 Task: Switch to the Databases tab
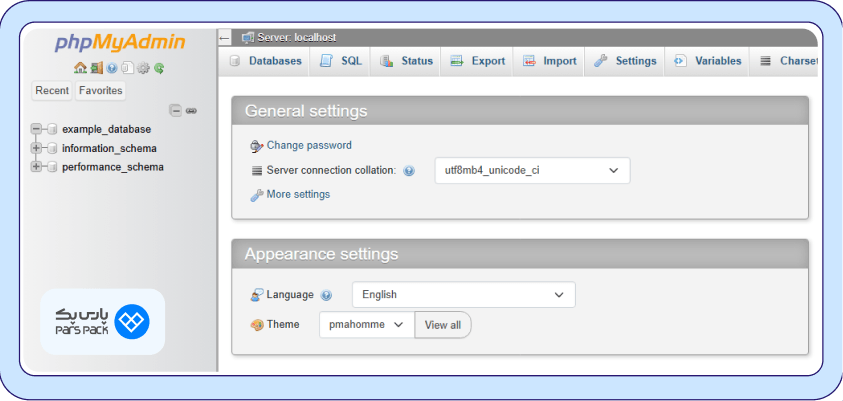(x=266, y=61)
